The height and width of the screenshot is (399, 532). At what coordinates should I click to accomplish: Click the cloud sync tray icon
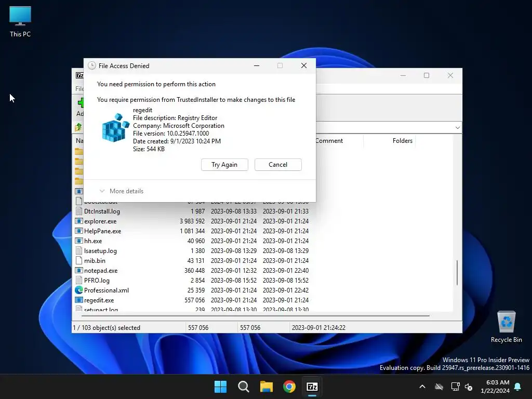click(439, 387)
